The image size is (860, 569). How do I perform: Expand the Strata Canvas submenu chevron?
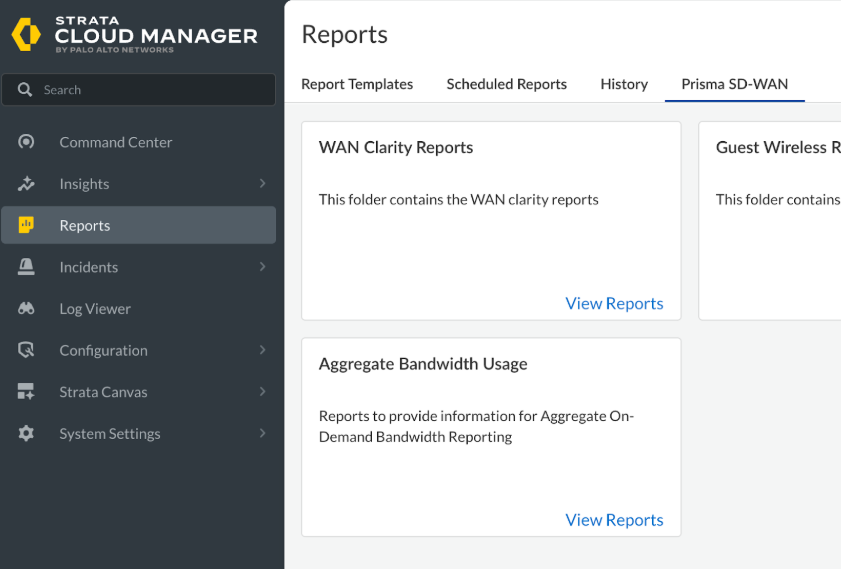(x=262, y=392)
